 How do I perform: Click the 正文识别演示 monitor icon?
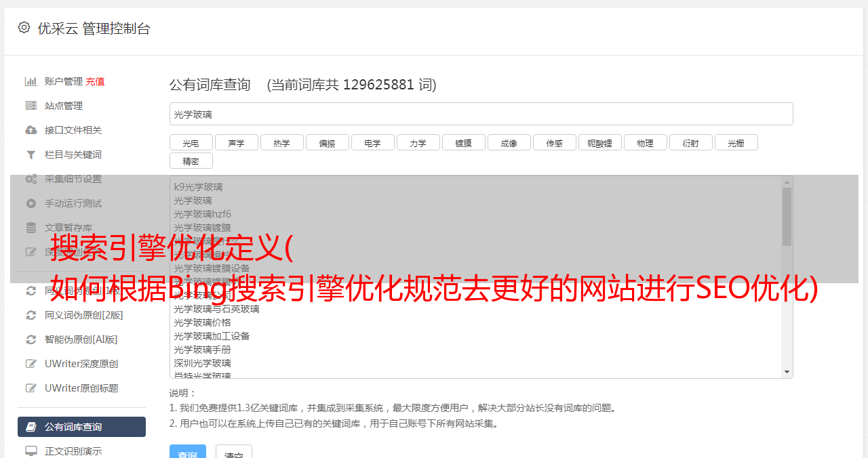pos(31,451)
